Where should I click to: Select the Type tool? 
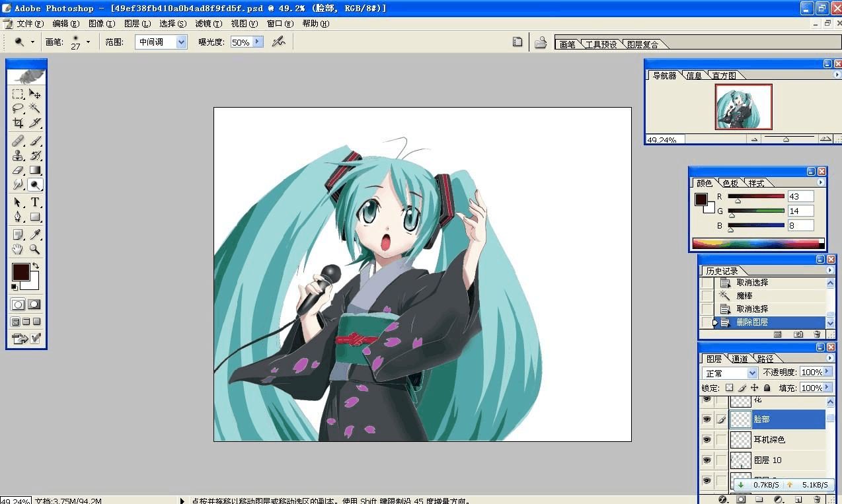coord(35,202)
